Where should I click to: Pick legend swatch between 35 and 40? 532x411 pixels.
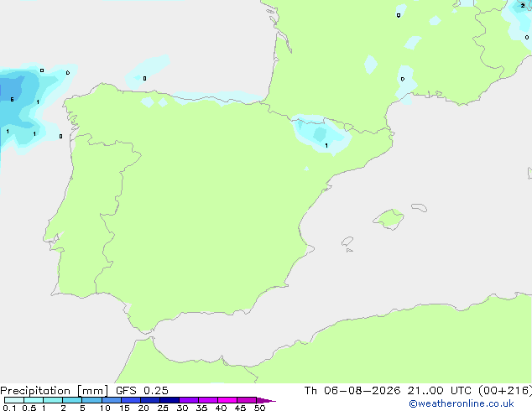(207, 400)
